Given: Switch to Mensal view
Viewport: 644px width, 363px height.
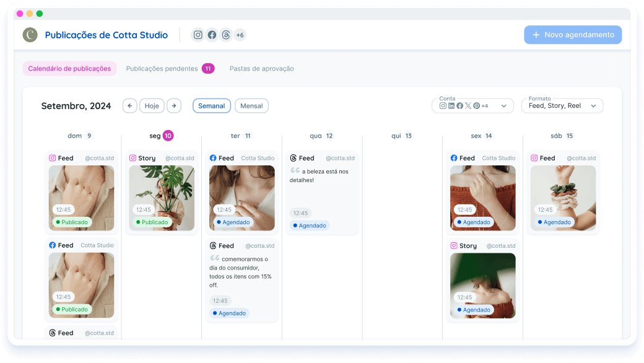Looking at the screenshot, I should [251, 106].
